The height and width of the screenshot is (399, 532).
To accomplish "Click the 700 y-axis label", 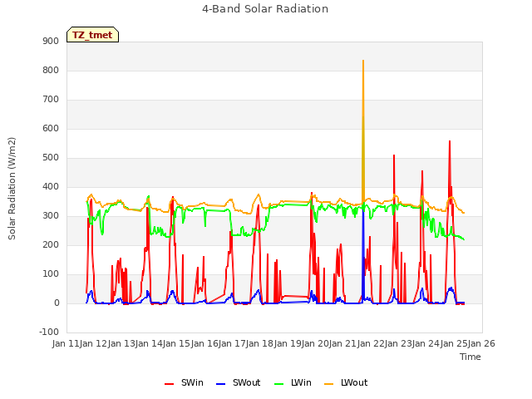I will (51, 100).
